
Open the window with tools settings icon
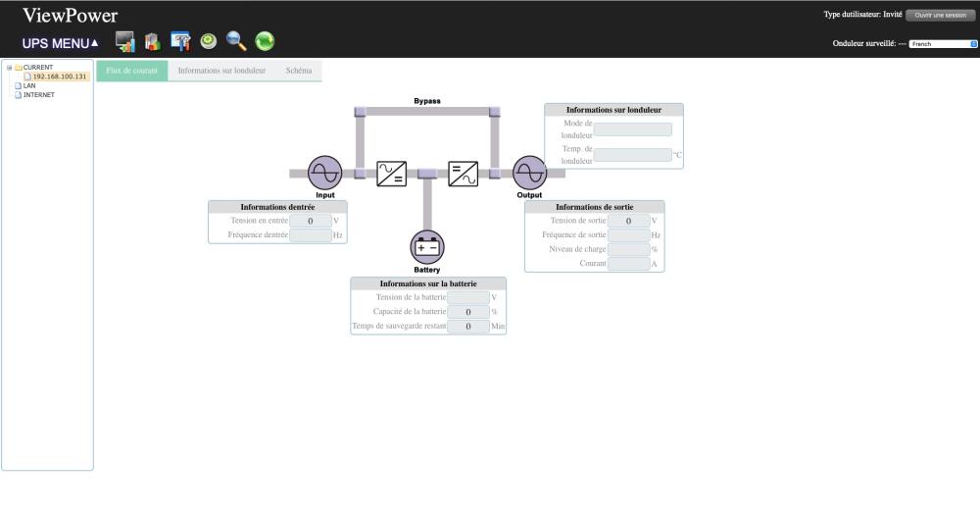(x=180, y=42)
